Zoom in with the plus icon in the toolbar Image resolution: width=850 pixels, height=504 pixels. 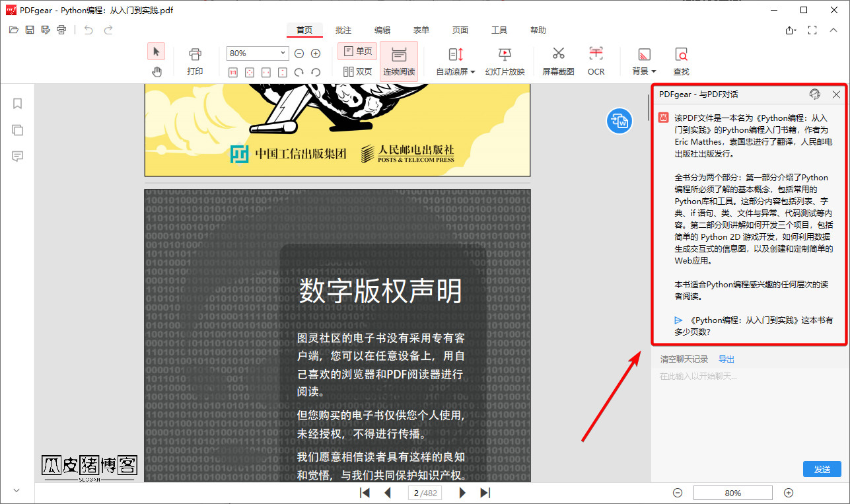316,54
